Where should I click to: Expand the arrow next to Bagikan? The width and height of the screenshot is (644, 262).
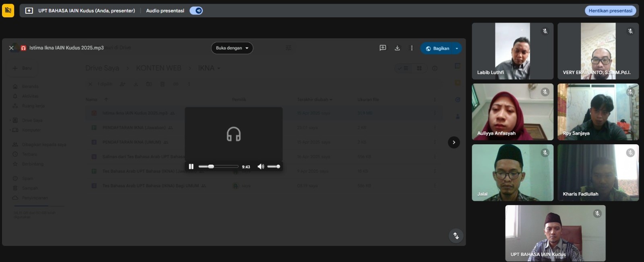[457, 48]
